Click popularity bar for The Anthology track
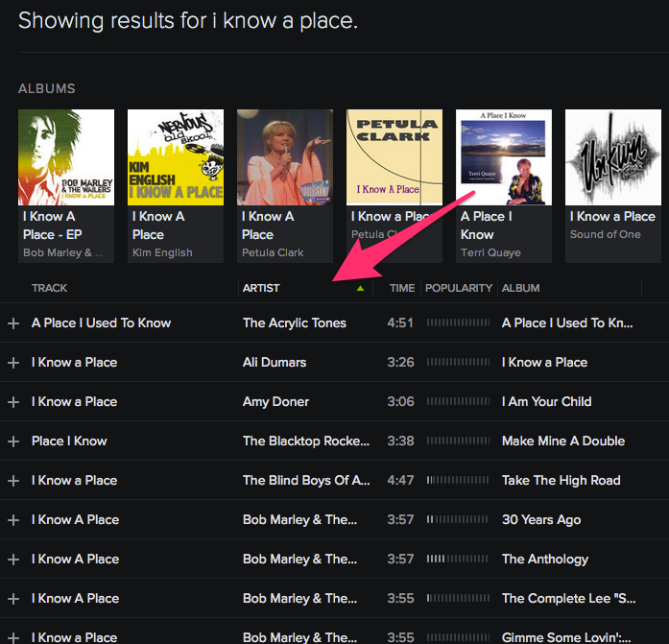669x644 pixels. (458, 560)
